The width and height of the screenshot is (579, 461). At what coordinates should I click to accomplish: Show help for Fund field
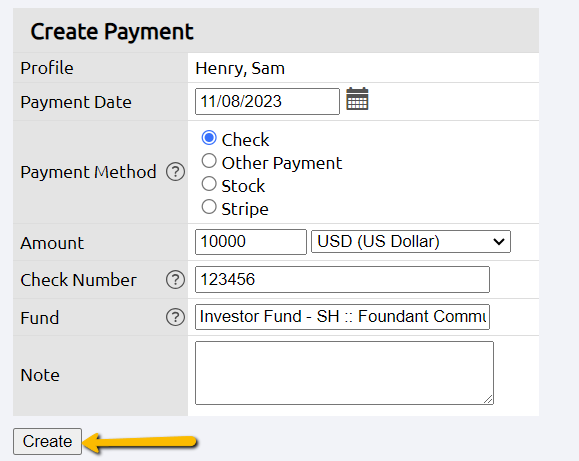[x=175, y=317]
